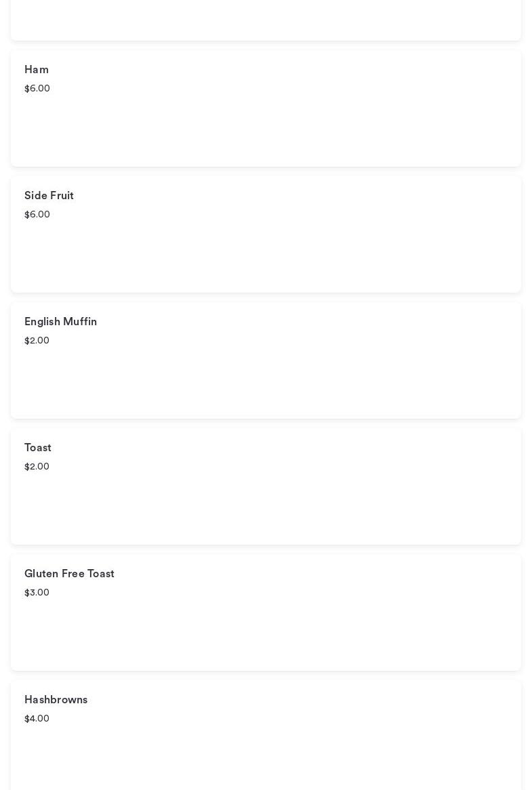532x790 pixels.
Task: Select the Side Fruit card's blank area
Action: tap(266, 255)
